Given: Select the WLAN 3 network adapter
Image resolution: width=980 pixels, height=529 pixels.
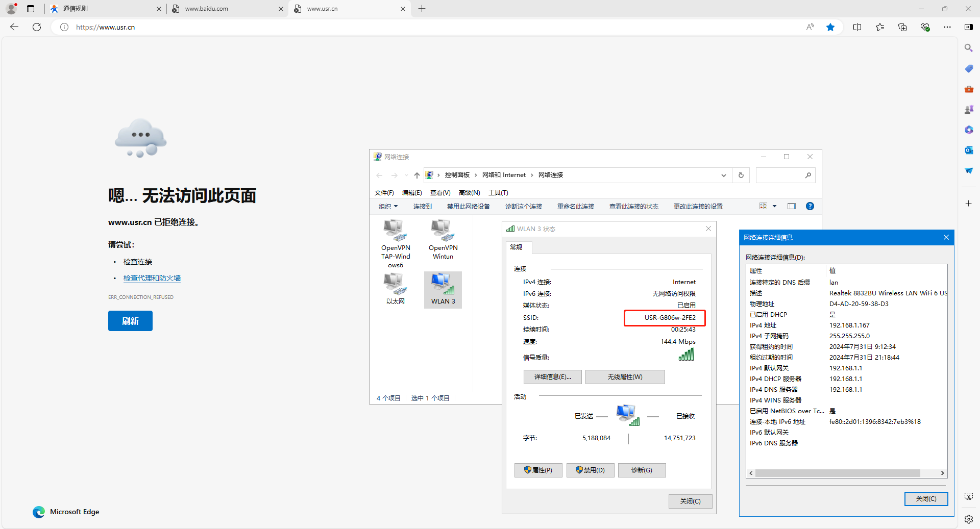Looking at the screenshot, I should [443, 289].
